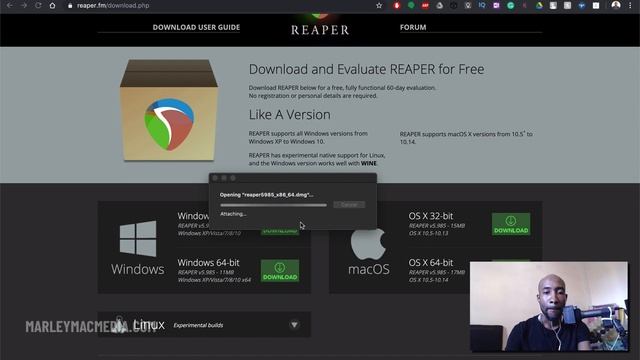Open the IQ extension icon
Viewport: 640px width, 360px height.
(482, 5)
